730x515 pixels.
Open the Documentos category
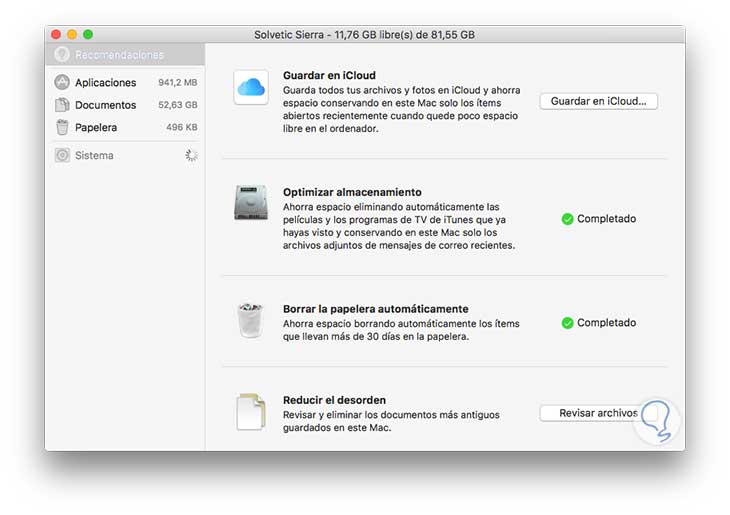105,105
